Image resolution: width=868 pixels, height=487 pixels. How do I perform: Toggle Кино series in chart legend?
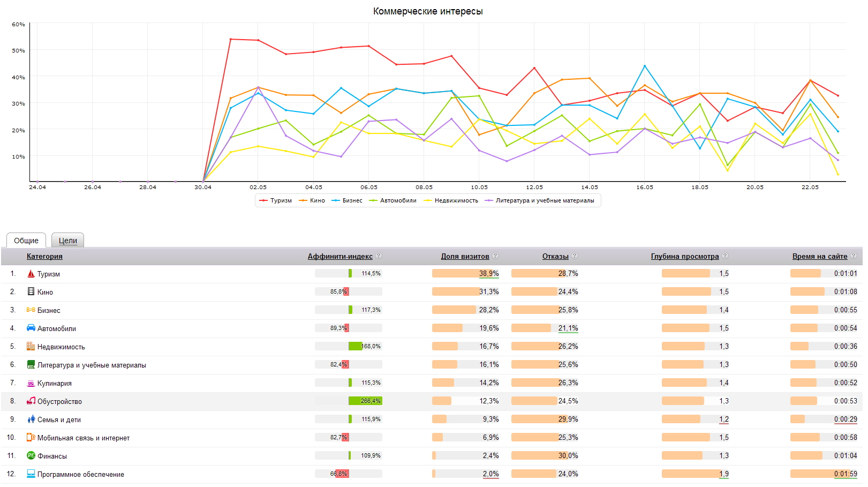312,200
